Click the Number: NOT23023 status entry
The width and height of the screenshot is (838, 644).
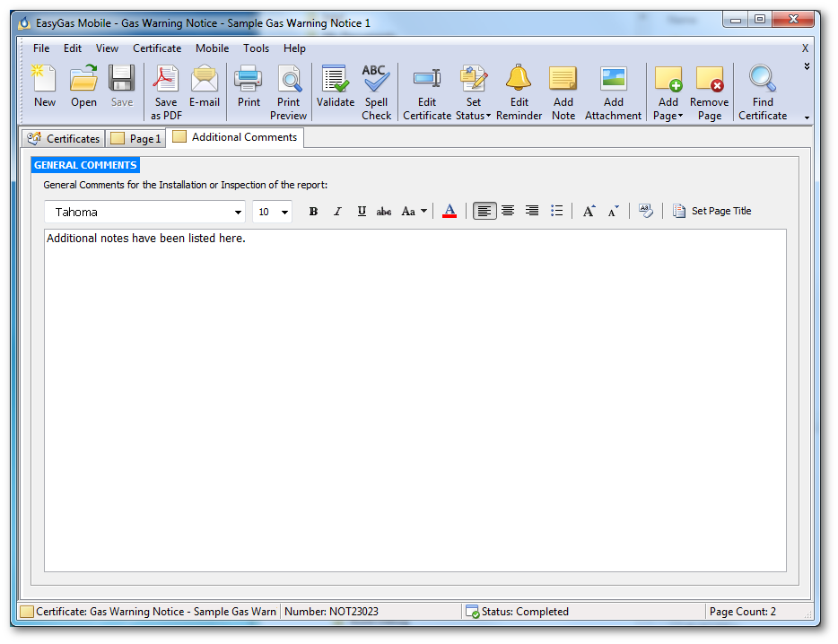click(x=331, y=612)
